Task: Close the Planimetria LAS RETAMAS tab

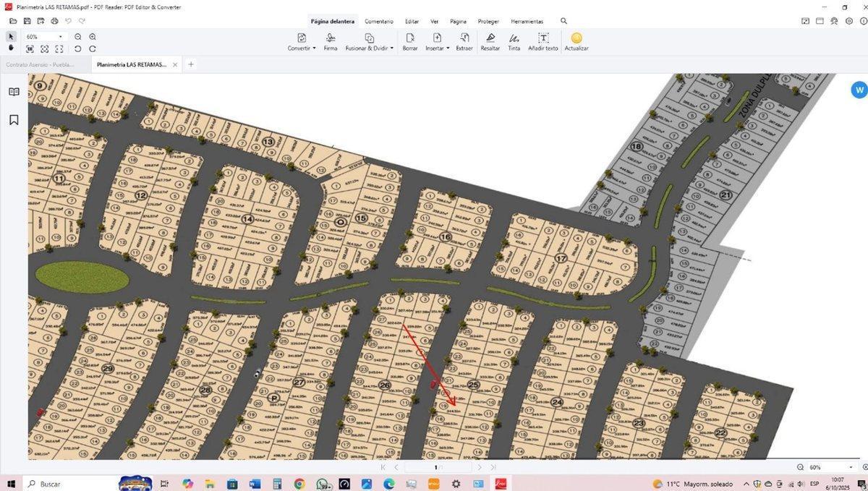Action: click(x=175, y=64)
